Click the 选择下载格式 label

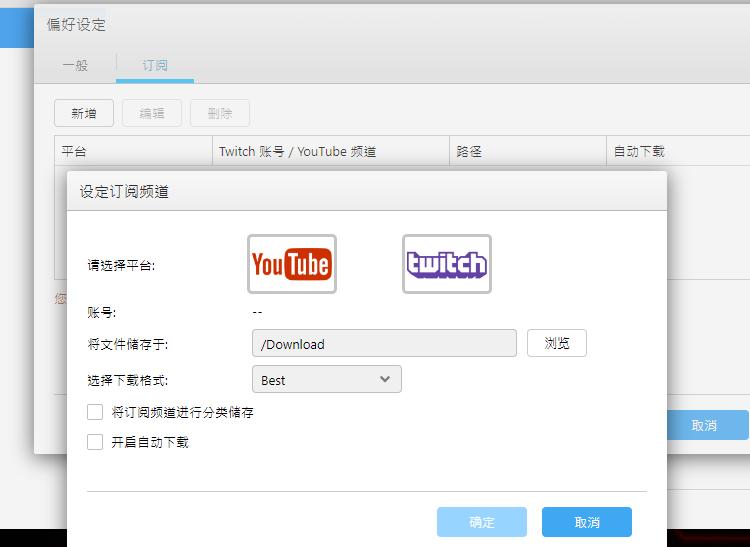(128, 381)
